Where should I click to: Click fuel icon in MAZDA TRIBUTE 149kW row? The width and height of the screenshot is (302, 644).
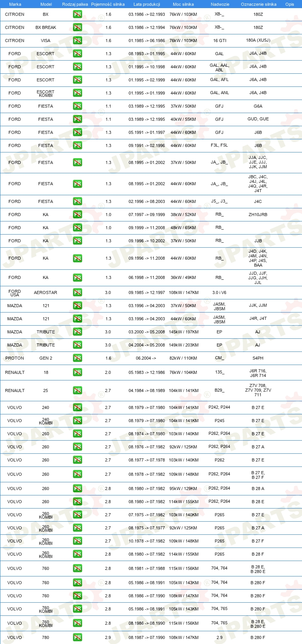coord(77,345)
